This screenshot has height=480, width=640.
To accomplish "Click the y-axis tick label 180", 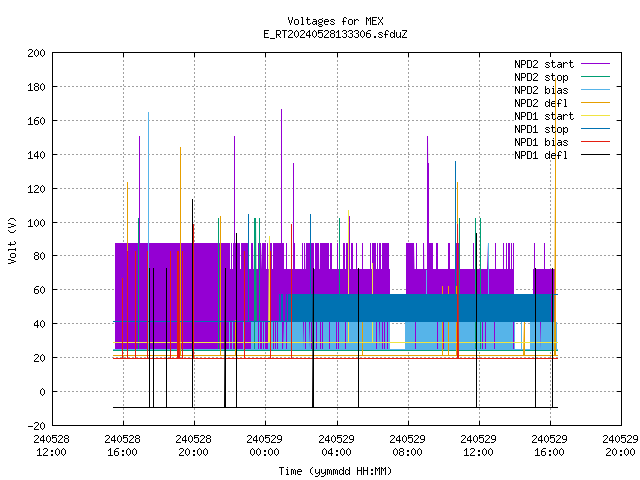I will coord(36,87).
